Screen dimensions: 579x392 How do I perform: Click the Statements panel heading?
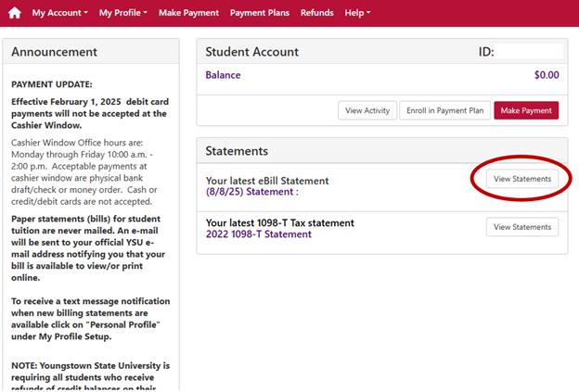237,151
